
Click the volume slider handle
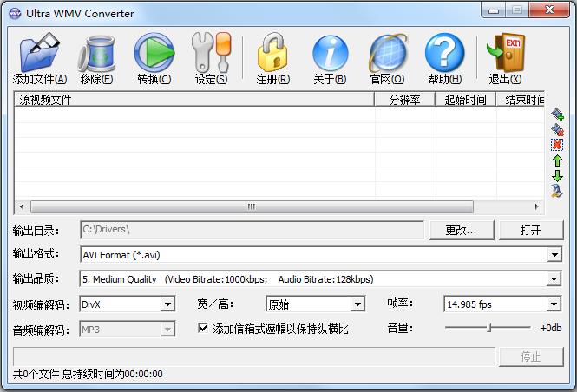[x=489, y=327]
